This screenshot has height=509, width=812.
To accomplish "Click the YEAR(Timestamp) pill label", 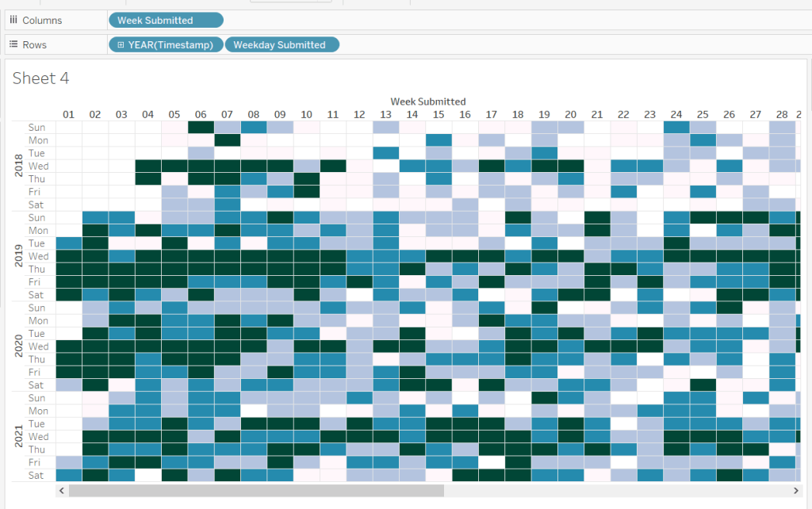I will tap(170, 45).
